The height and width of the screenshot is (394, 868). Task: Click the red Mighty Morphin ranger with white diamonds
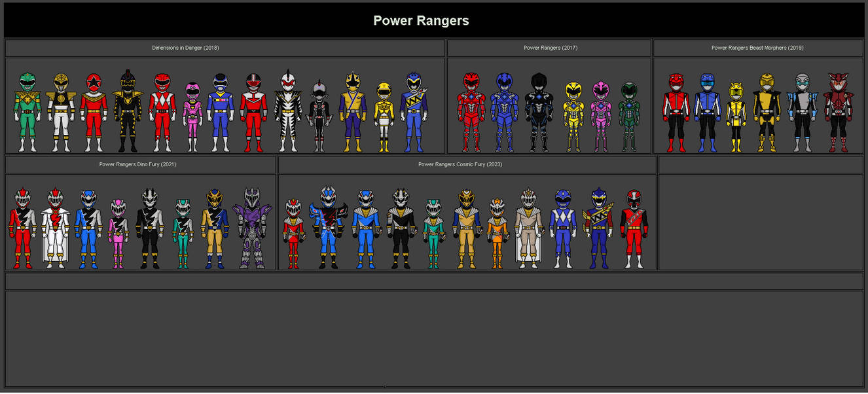click(162, 112)
